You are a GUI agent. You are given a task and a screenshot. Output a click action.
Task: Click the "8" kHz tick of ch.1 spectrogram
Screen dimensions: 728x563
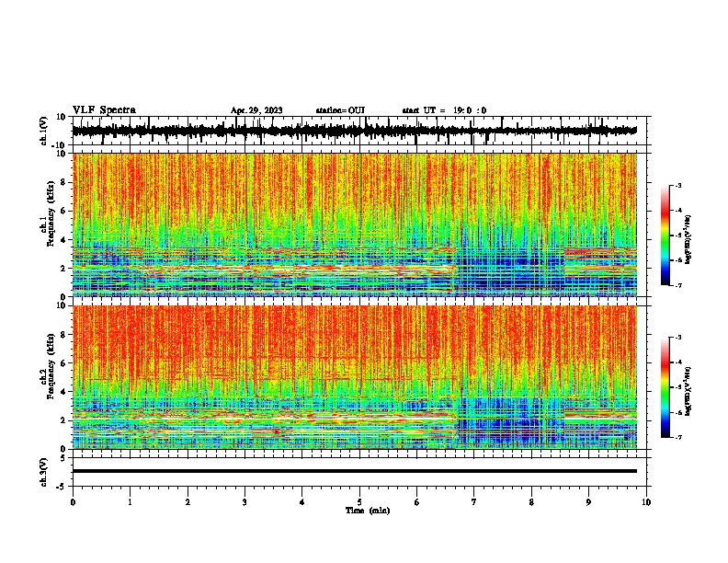pos(63,182)
